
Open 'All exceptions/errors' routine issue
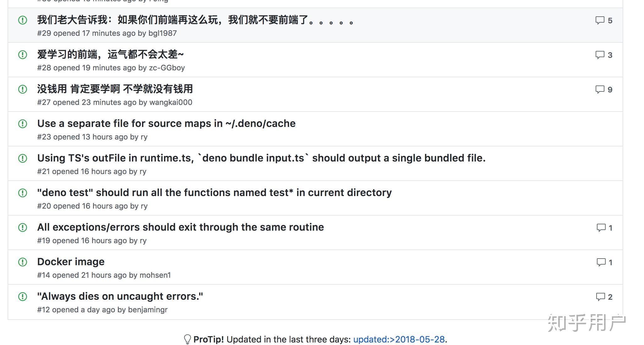(180, 227)
